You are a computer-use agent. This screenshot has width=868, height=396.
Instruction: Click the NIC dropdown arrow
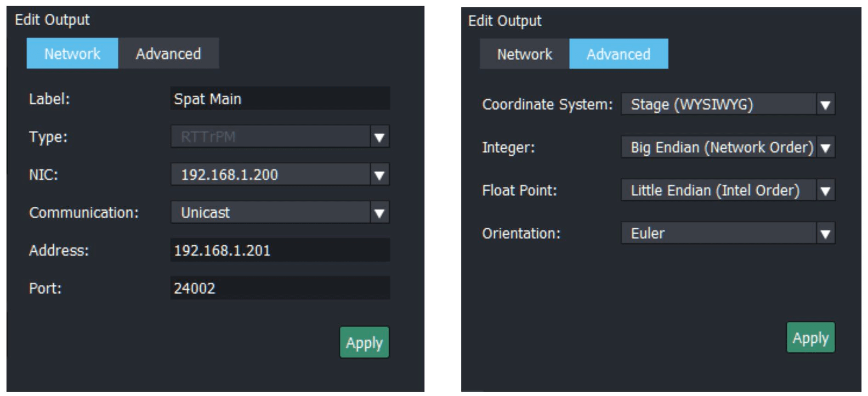pos(380,175)
